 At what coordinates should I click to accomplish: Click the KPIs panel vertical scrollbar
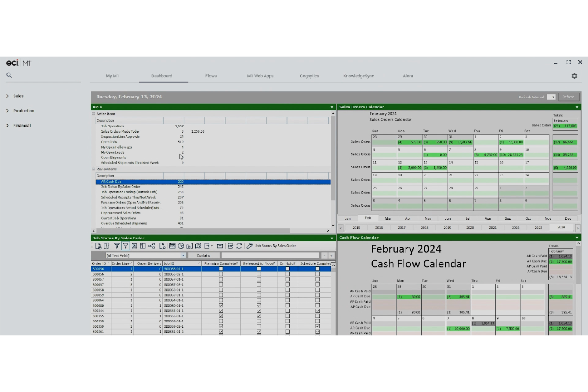(x=333, y=159)
